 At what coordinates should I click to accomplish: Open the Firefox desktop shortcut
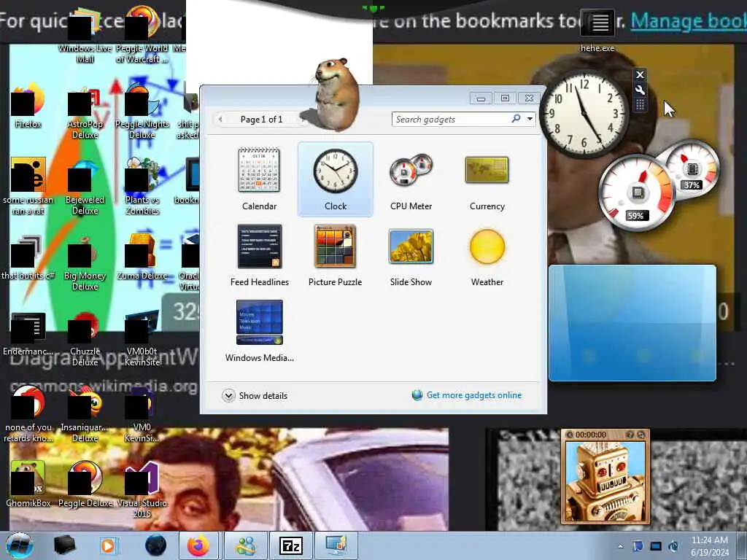(x=28, y=106)
